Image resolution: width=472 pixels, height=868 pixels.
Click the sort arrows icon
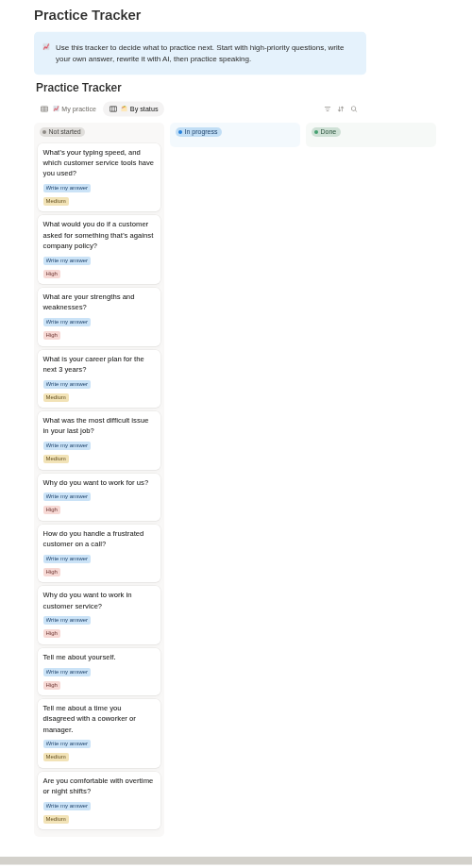point(341,109)
